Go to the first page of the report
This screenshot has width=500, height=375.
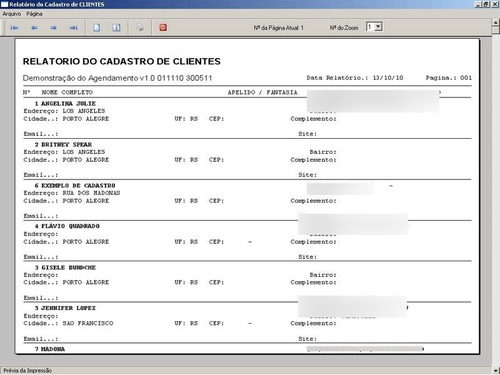click(x=14, y=28)
